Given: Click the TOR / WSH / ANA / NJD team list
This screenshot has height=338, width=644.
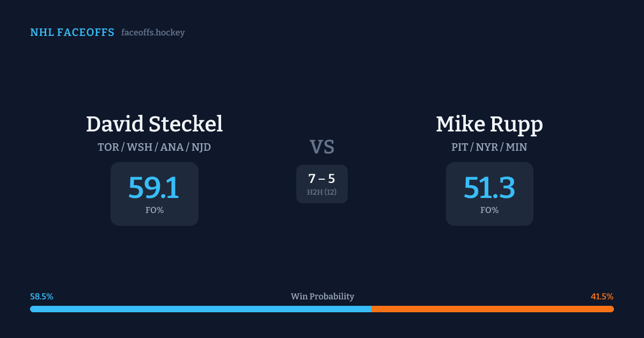Looking at the screenshot, I should click(x=155, y=147).
